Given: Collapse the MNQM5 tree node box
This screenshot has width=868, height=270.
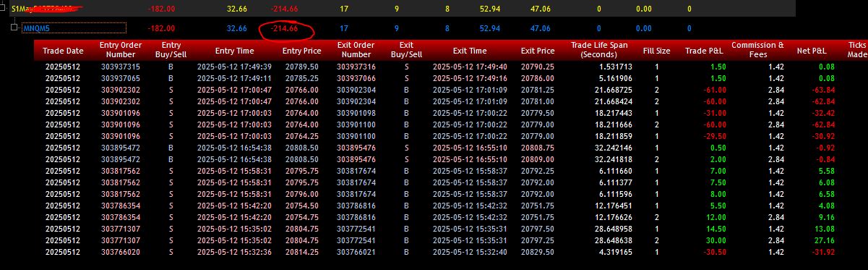Looking at the screenshot, I should 14,28.
